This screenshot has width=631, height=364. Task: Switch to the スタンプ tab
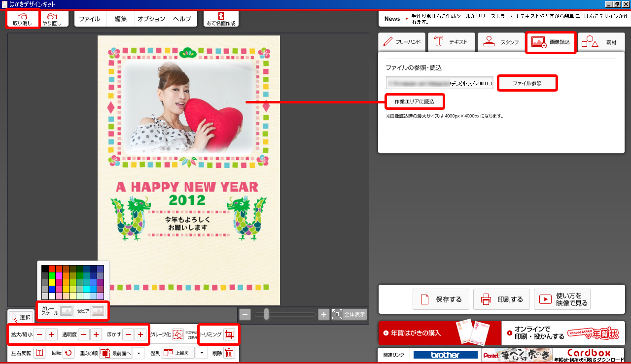[501, 42]
